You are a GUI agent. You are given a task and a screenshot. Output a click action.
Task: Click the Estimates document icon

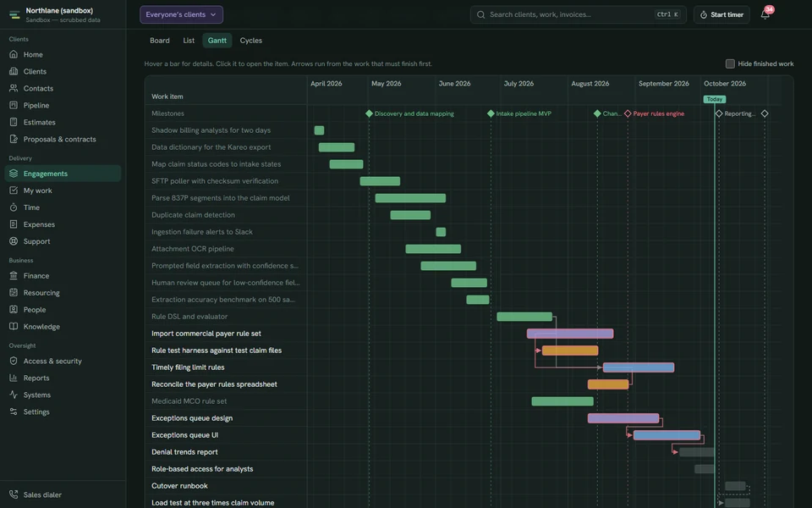(x=14, y=122)
